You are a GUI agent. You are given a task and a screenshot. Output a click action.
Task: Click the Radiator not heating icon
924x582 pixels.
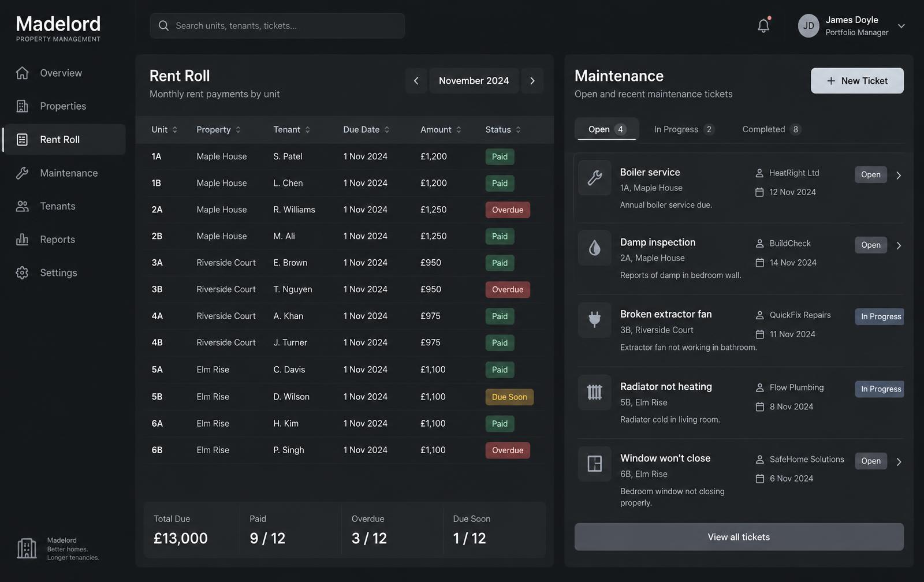tap(595, 392)
